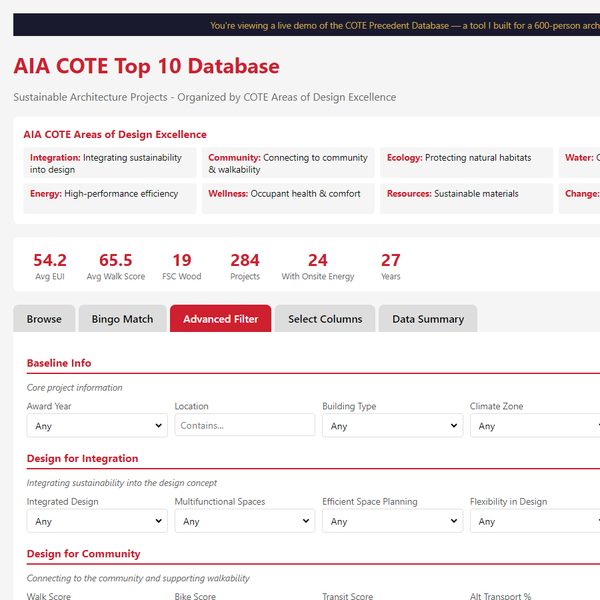Expand the Integrated Design dropdown
This screenshot has width=600, height=600.
(97, 521)
